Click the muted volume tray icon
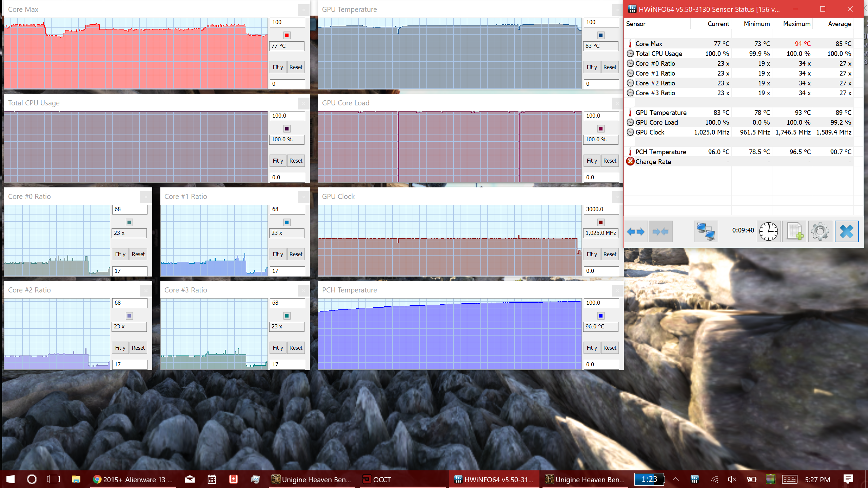This screenshot has height=488, width=868. (732, 479)
